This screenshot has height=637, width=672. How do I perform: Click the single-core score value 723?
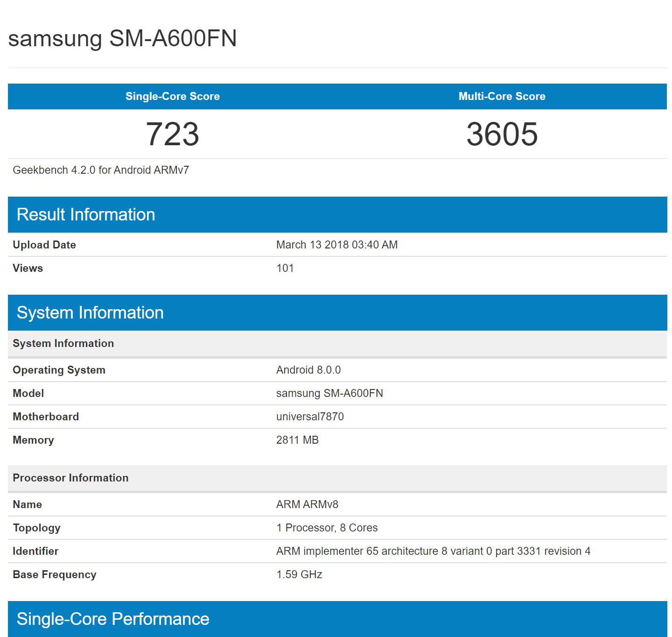tap(172, 134)
